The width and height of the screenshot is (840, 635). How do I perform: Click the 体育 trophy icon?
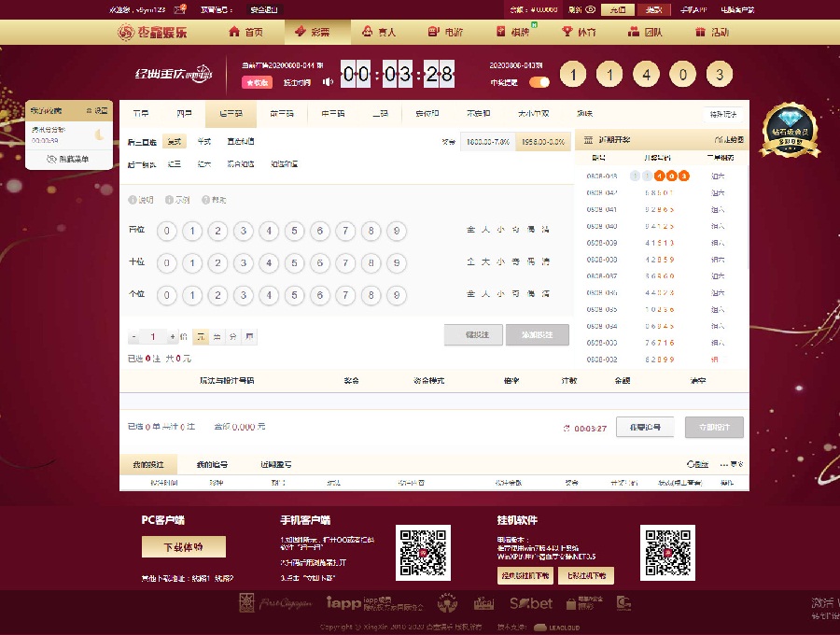coord(567,32)
